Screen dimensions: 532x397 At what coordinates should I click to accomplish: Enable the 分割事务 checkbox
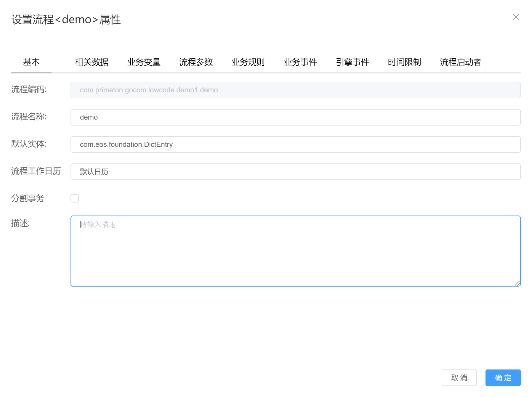pos(75,198)
